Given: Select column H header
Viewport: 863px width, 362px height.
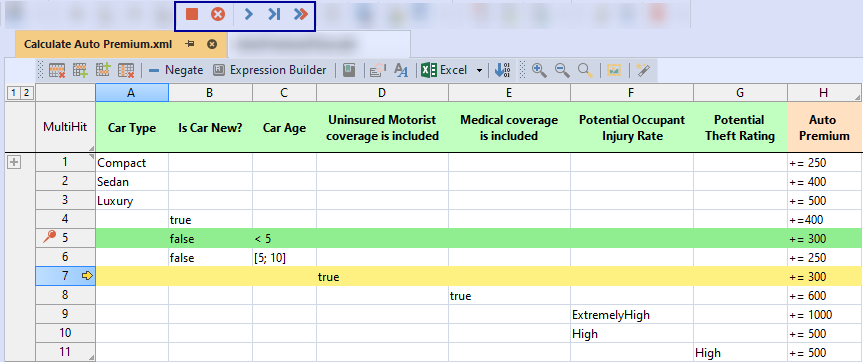Looking at the screenshot, I should click(x=823, y=93).
